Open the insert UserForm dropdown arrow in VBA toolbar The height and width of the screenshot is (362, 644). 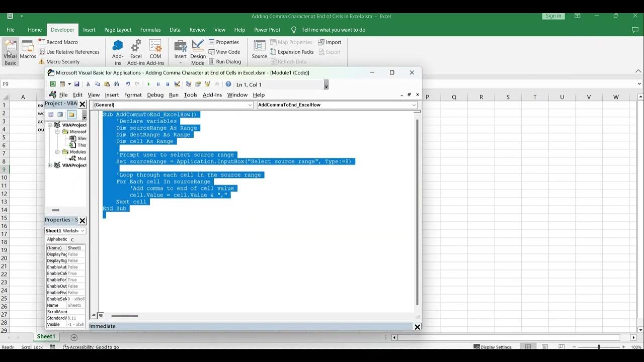[x=69, y=84]
